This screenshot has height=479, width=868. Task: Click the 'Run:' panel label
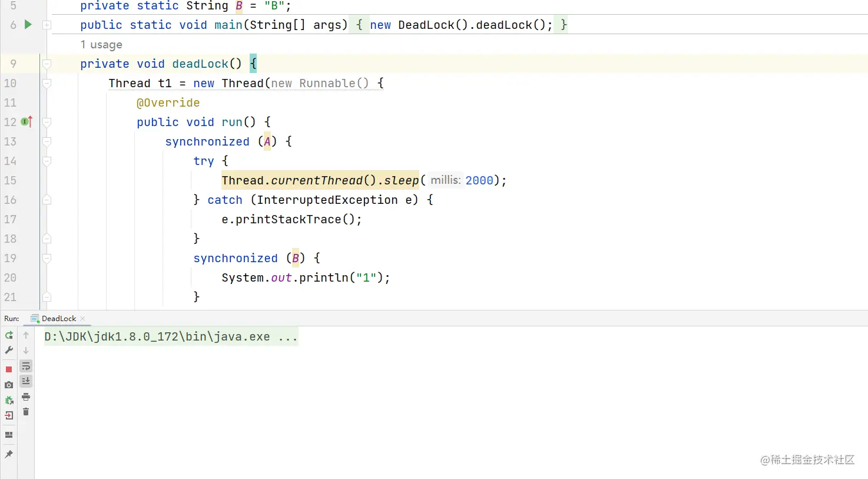click(x=12, y=319)
